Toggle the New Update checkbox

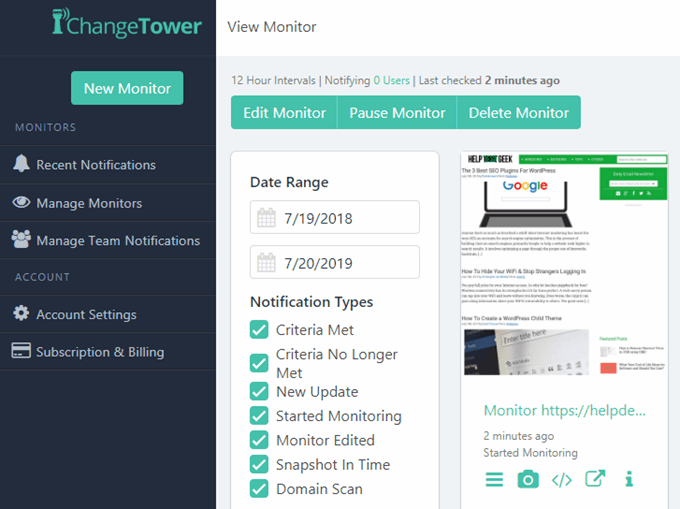coord(259,391)
